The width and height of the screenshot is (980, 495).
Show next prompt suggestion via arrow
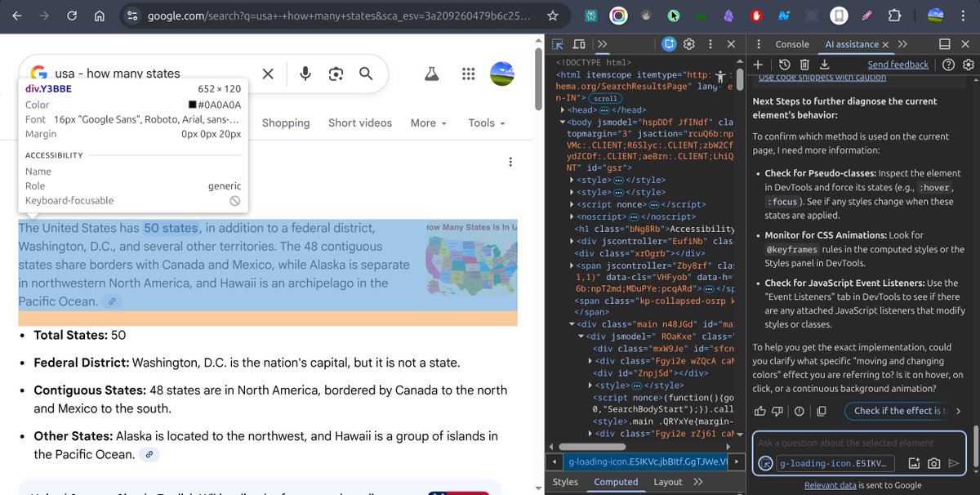(959, 411)
